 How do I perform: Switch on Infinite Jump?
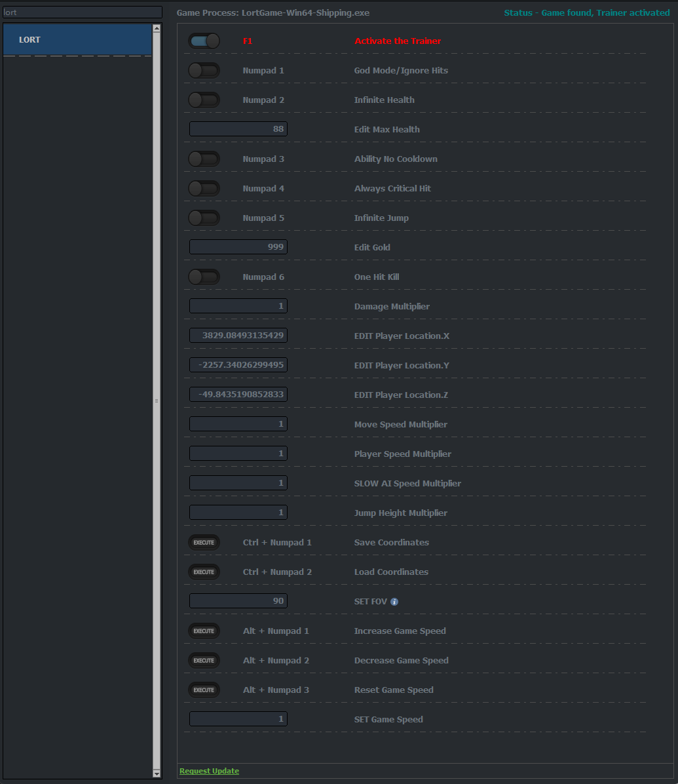point(204,218)
